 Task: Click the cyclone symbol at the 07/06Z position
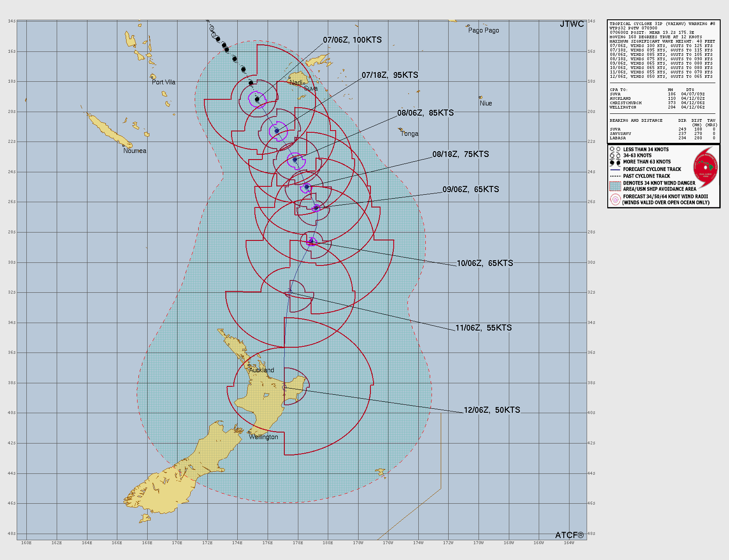257,99
